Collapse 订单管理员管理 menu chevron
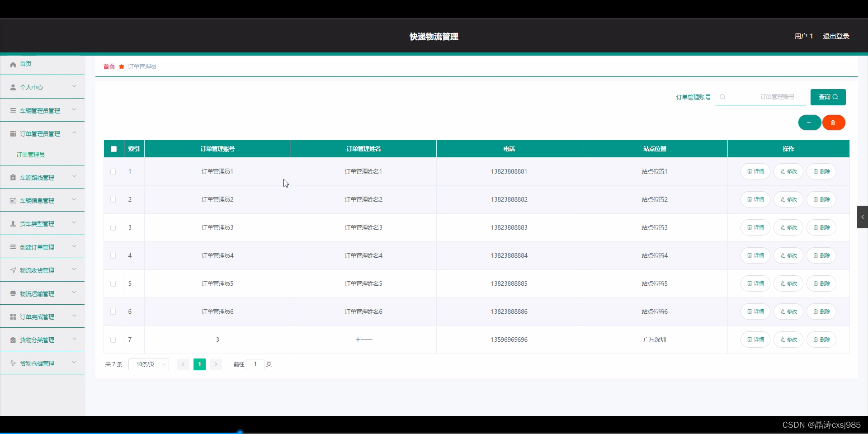Screen dimensions: 868x434 [x=74, y=132]
